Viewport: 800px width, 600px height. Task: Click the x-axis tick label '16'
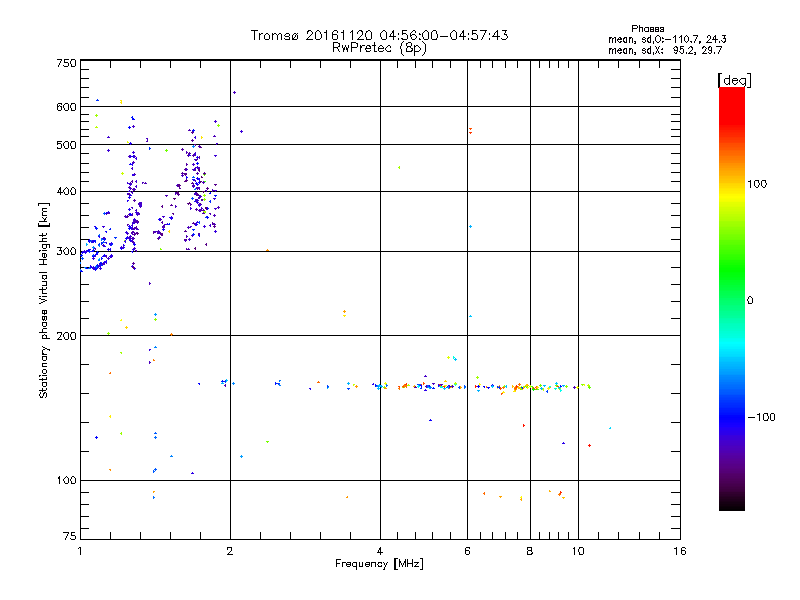click(680, 551)
